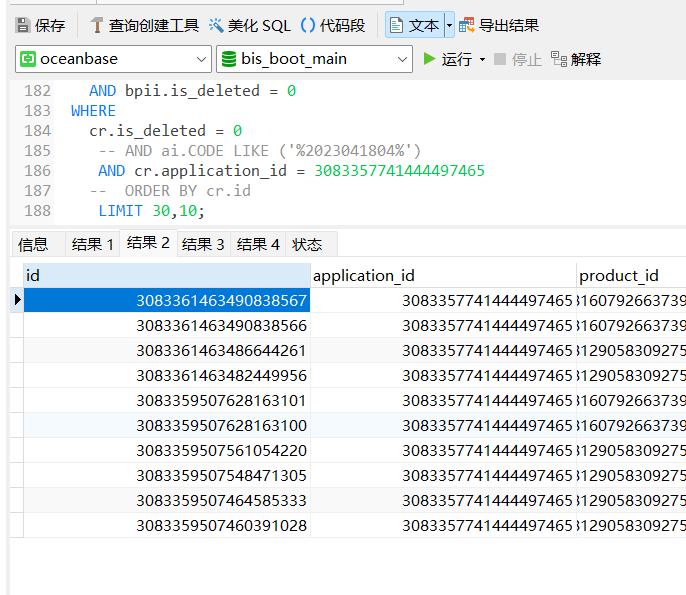Image resolution: width=686 pixels, height=595 pixels.
Task: Click the commented ORDER BY cr.id line
Action: pos(170,191)
